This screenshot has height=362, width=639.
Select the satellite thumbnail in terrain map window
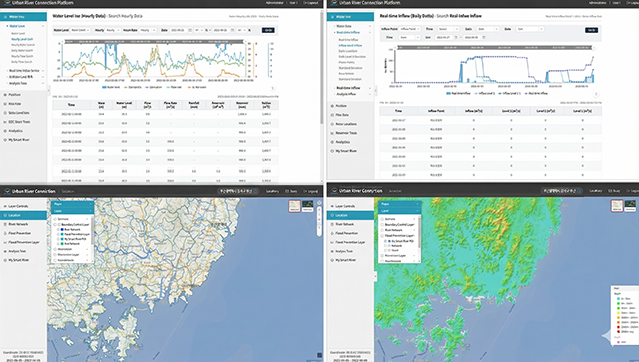tap(630, 205)
